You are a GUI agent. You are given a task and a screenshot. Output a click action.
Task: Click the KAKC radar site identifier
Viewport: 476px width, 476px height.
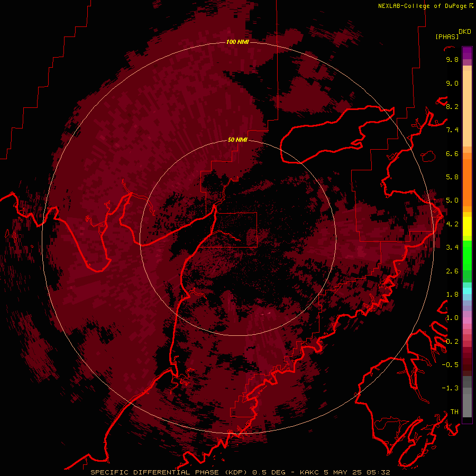309,472
